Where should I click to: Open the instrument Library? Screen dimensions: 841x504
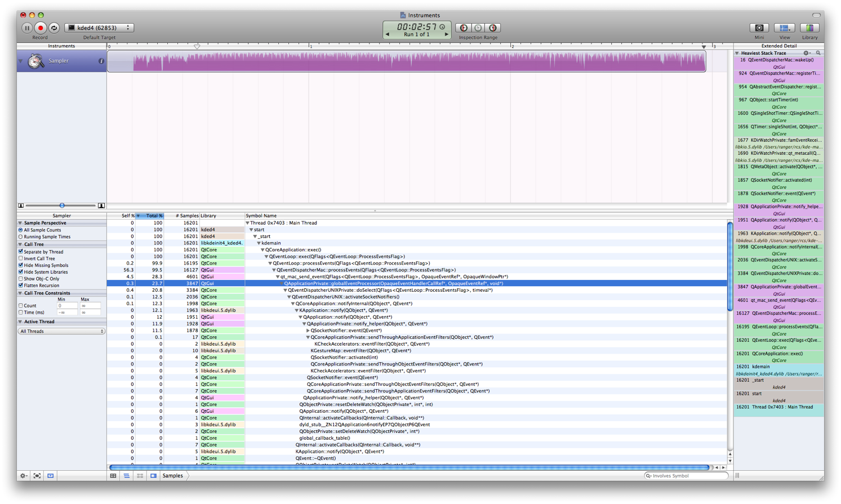tap(809, 28)
